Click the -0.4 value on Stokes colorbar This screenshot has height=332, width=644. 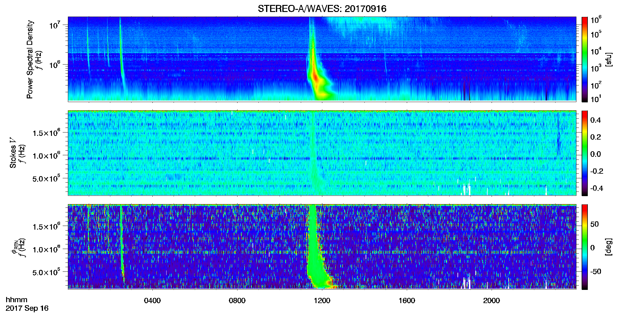click(597, 188)
